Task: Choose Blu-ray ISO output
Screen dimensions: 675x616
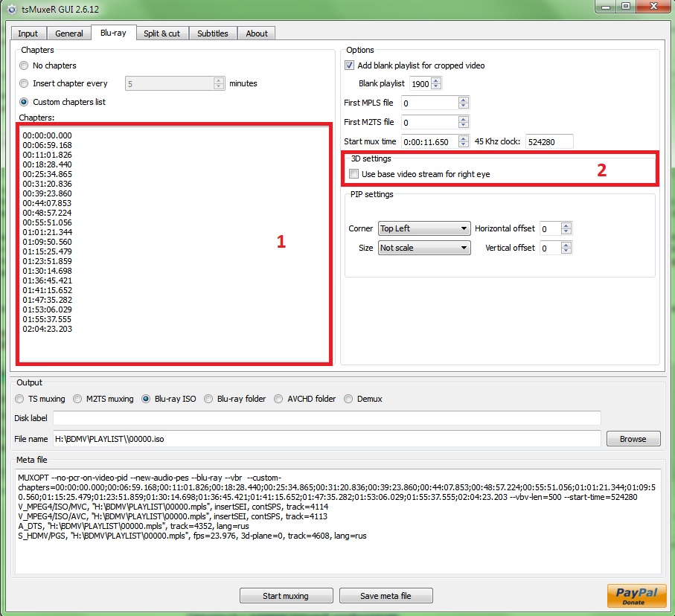Action: [x=169, y=399]
